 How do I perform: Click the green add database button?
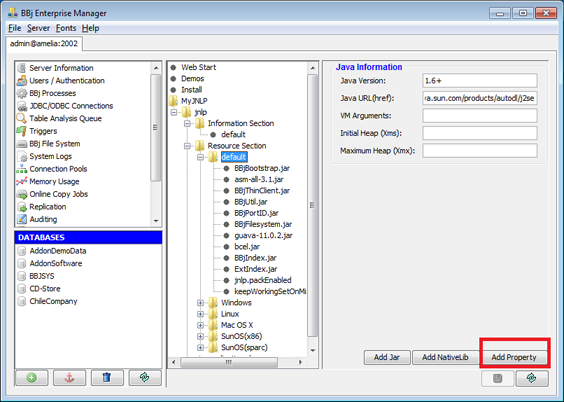[32, 378]
